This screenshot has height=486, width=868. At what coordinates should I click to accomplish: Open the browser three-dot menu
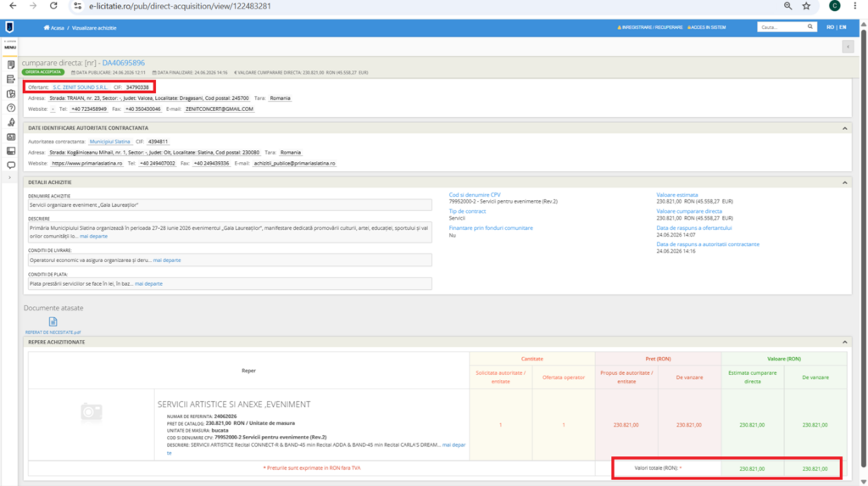[x=855, y=6]
